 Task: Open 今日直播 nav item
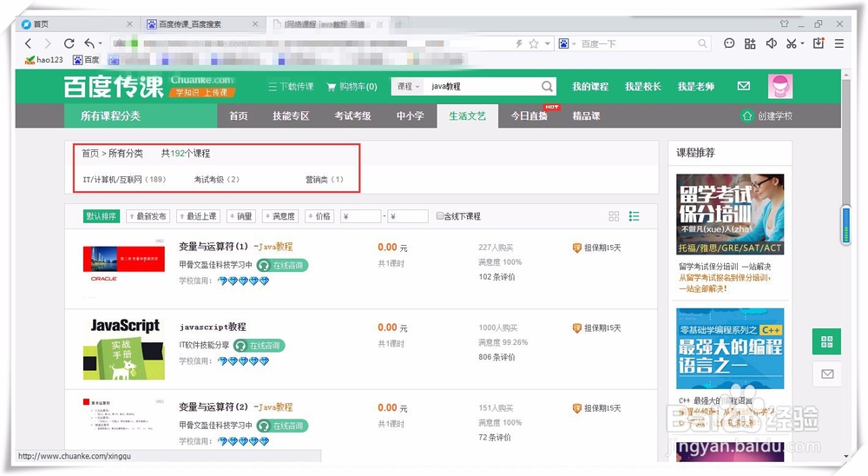[x=529, y=116]
